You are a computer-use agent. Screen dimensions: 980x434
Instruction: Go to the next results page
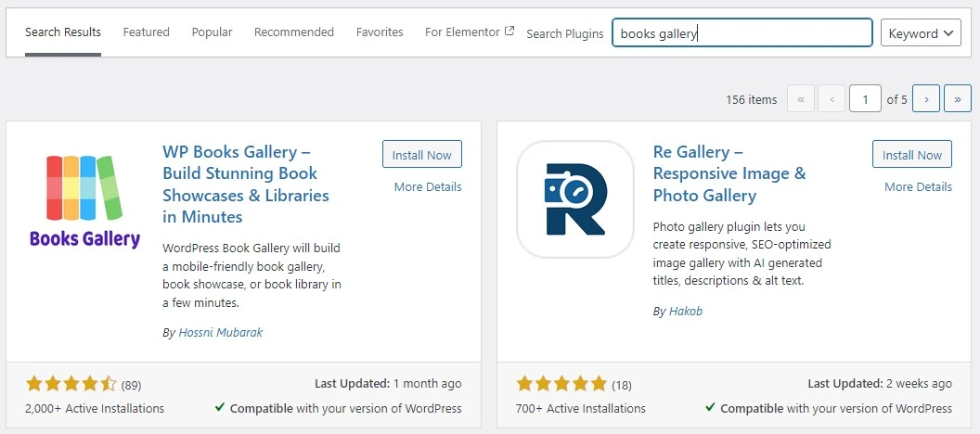click(x=925, y=98)
